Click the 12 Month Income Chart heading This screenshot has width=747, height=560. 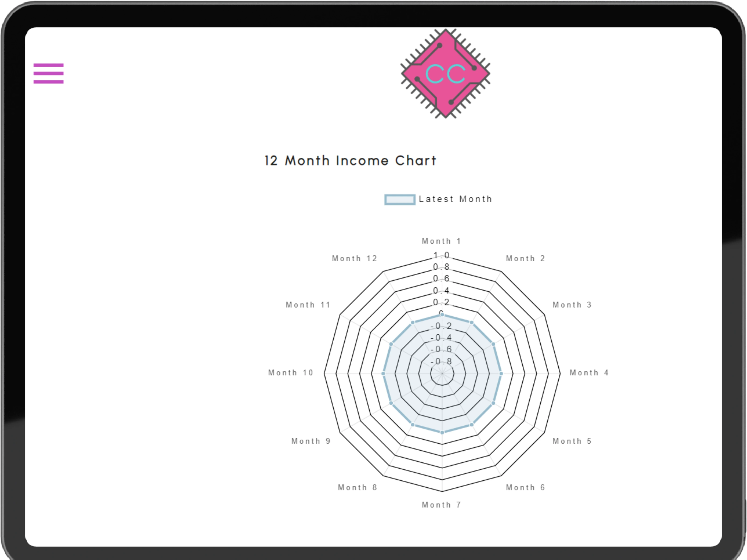350,161
